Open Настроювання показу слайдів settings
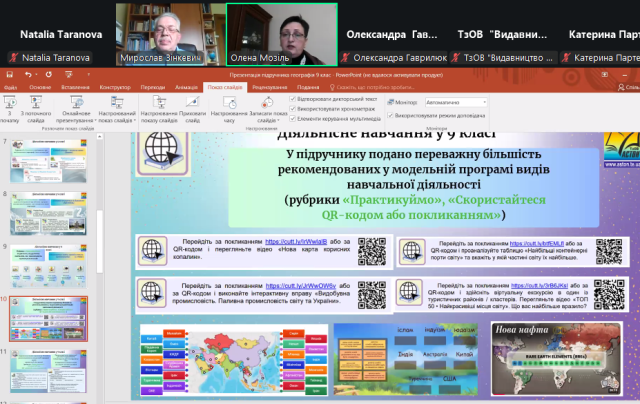The image size is (640, 404). [159, 109]
